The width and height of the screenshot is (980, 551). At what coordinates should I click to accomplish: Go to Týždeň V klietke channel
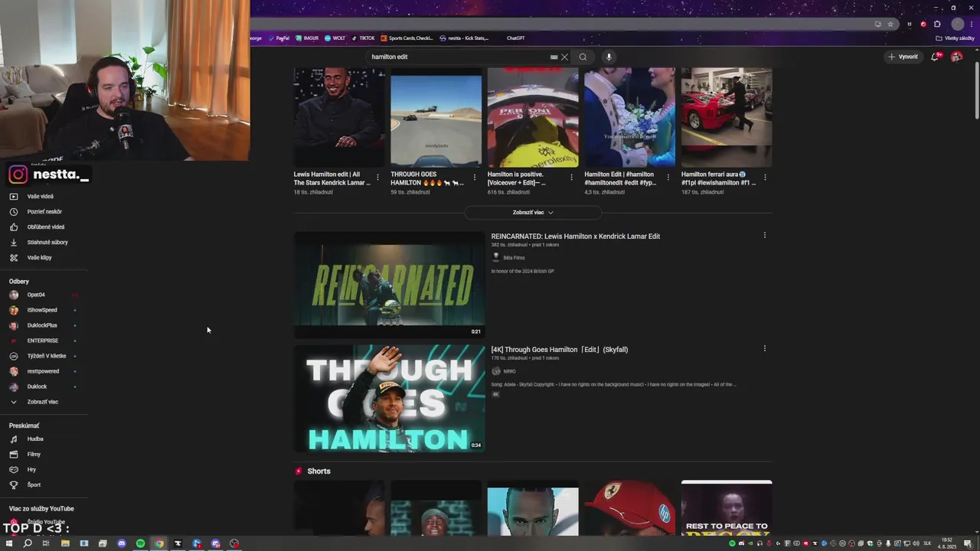click(x=47, y=356)
